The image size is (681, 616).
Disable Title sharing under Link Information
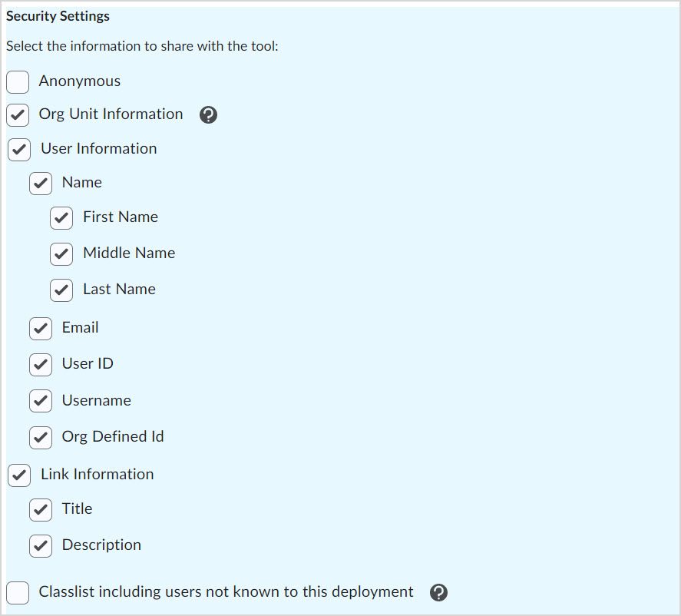coord(41,509)
